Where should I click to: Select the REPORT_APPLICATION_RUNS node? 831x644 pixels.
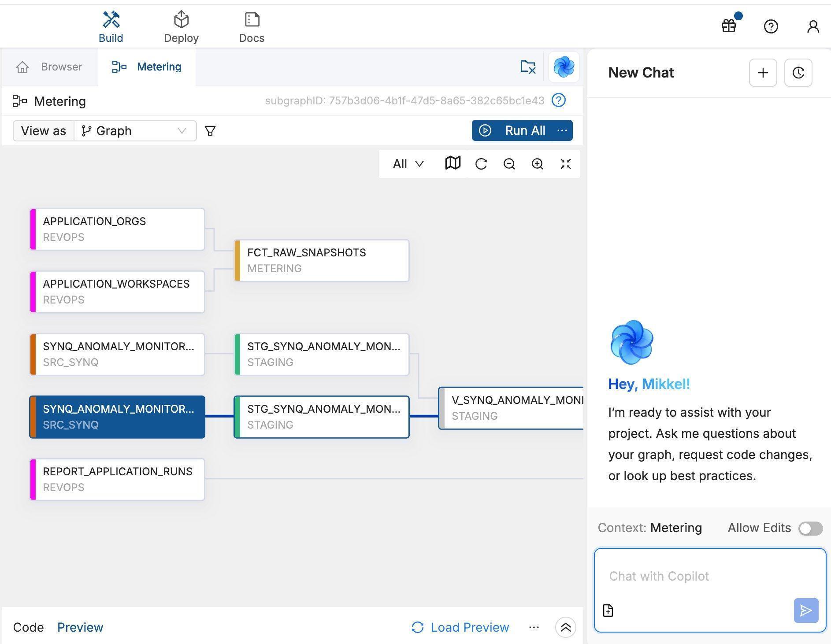pyautogui.click(x=117, y=480)
